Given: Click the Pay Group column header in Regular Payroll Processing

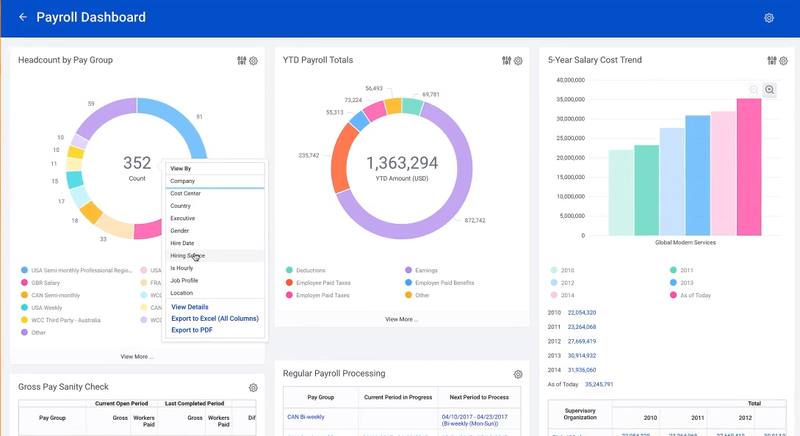Looking at the screenshot, I should coord(320,397).
